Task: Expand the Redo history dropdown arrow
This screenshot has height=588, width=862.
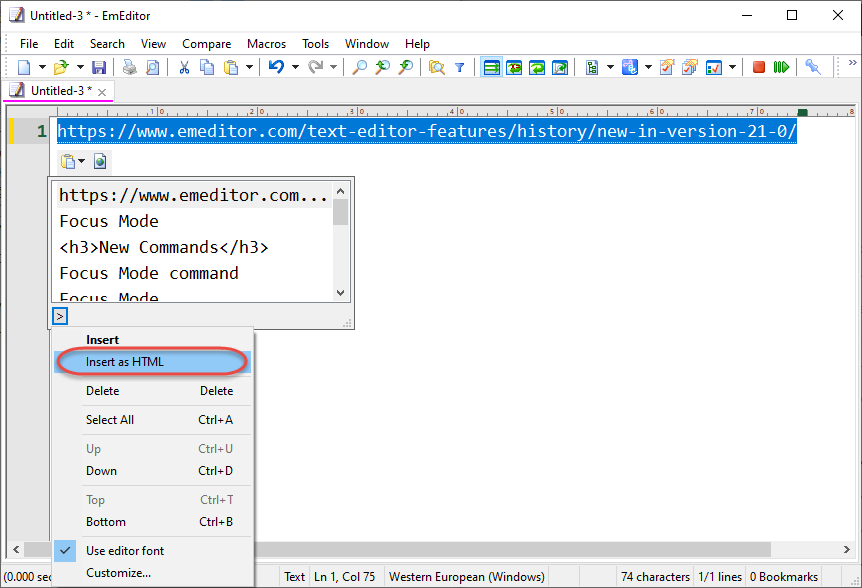Action: (333, 67)
